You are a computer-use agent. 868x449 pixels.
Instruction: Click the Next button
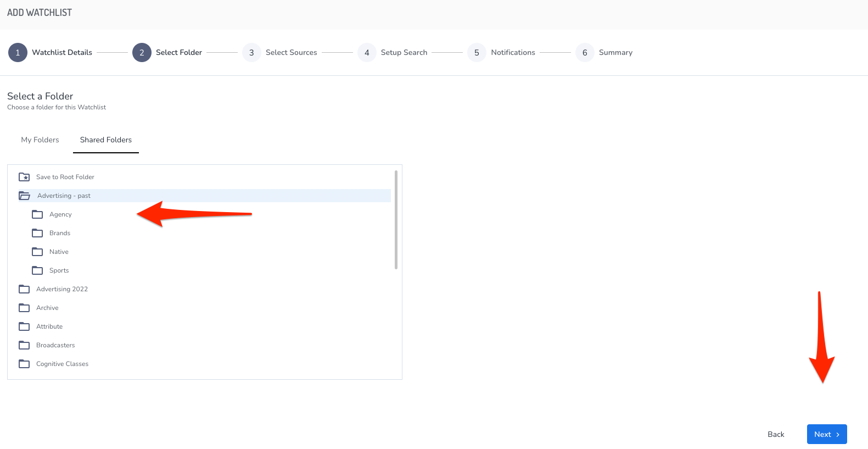coord(827,434)
